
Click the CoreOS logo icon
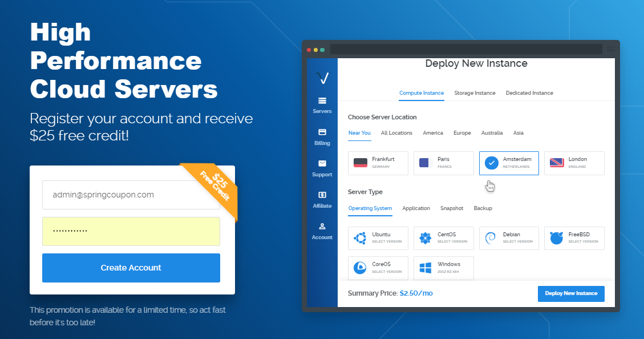pyautogui.click(x=360, y=268)
